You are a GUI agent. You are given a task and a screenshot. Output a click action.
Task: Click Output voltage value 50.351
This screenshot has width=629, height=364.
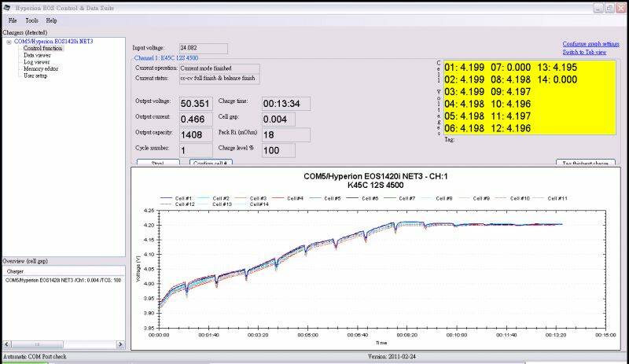pyautogui.click(x=196, y=104)
